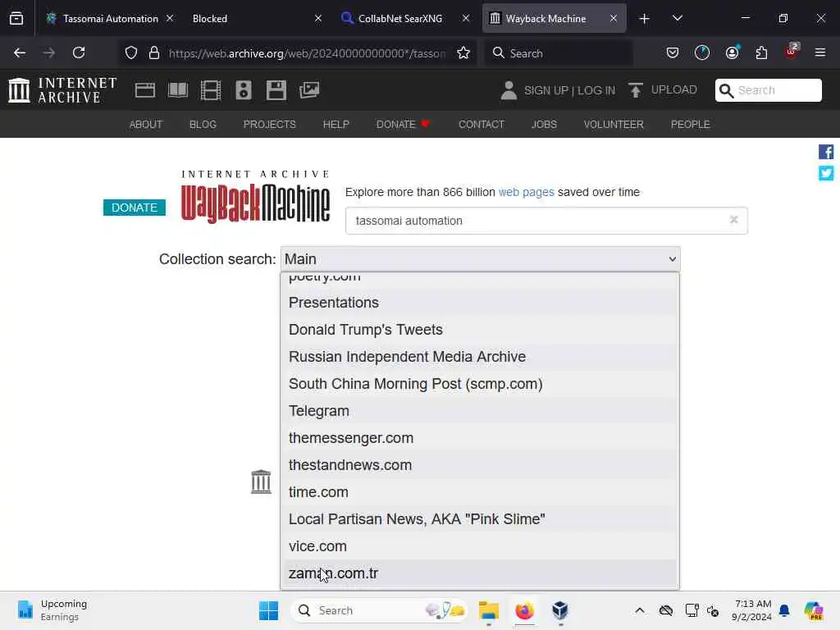840x630 pixels.
Task: Open Windows Start menu
Action: (x=268, y=610)
